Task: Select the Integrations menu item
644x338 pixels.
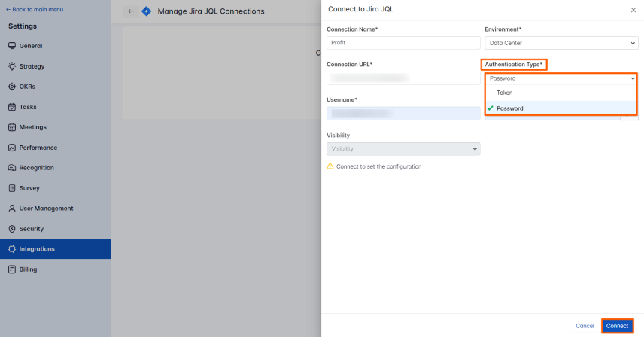Action: pos(55,249)
